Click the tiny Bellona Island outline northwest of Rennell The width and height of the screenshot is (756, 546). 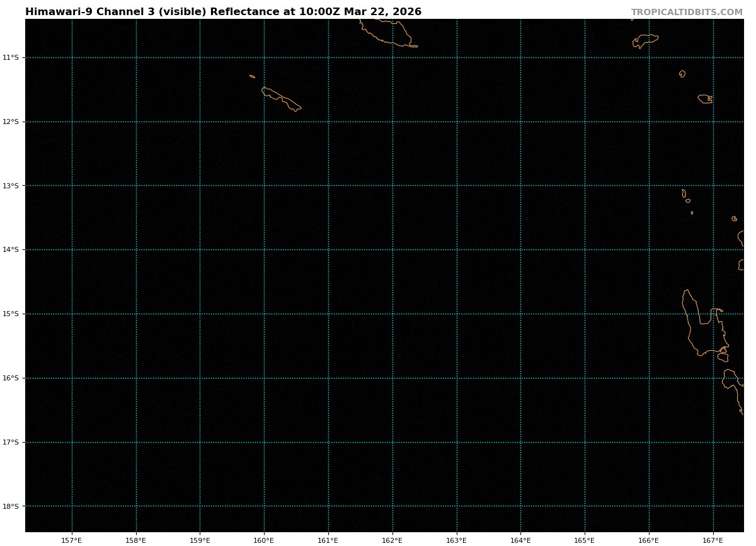252,76
